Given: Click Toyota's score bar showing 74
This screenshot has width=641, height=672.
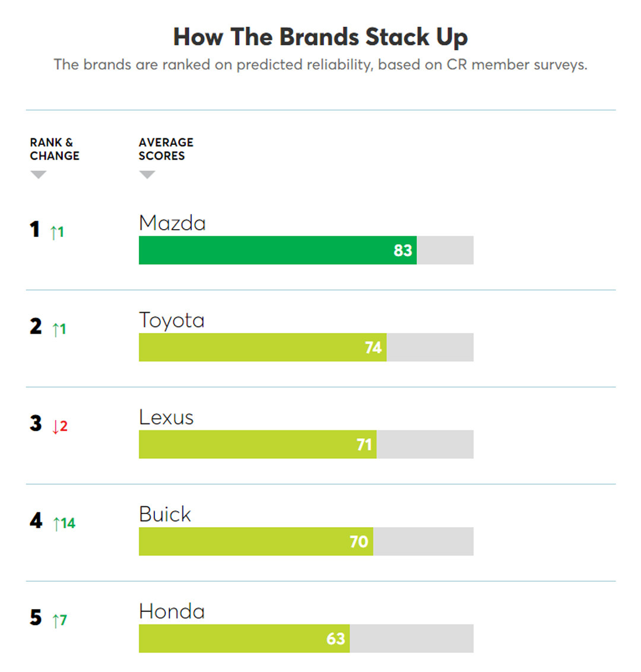Looking at the screenshot, I should (x=262, y=347).
